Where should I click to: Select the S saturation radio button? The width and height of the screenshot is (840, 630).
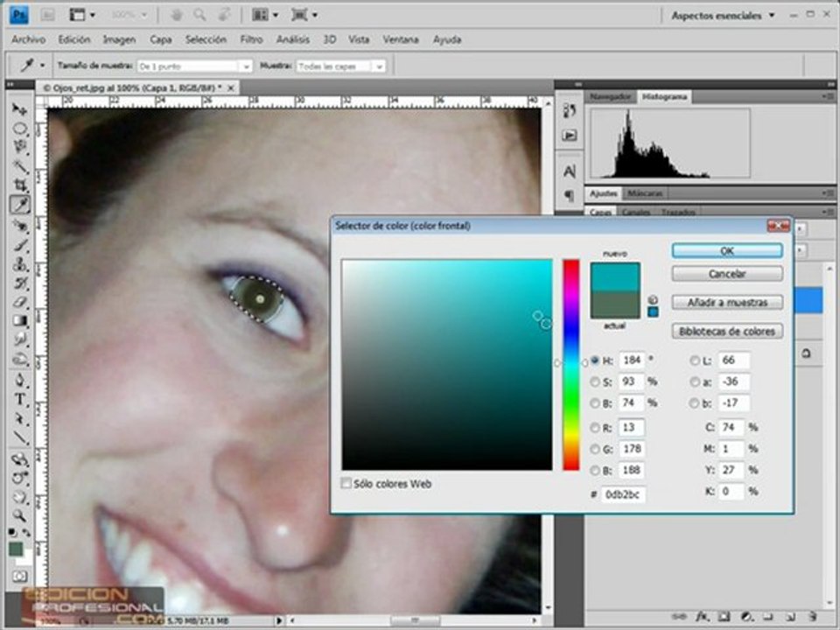[x=595, y=382]
